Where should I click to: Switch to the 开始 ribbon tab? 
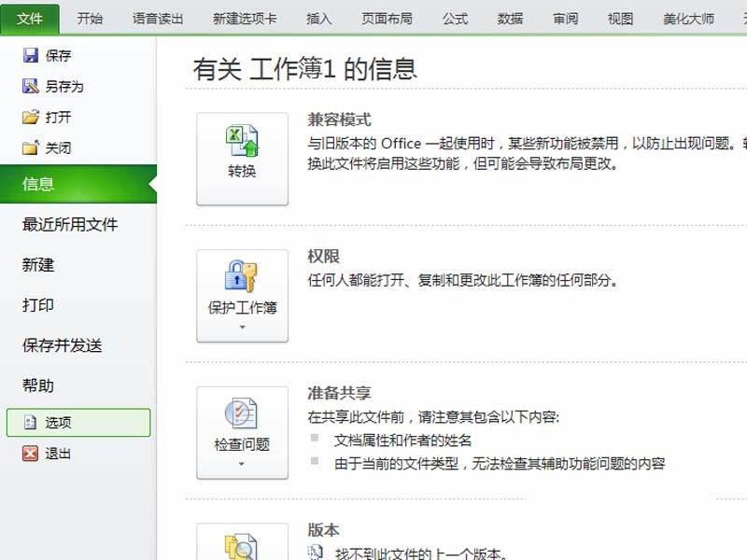pyautogui.click(x=90, y=17)
